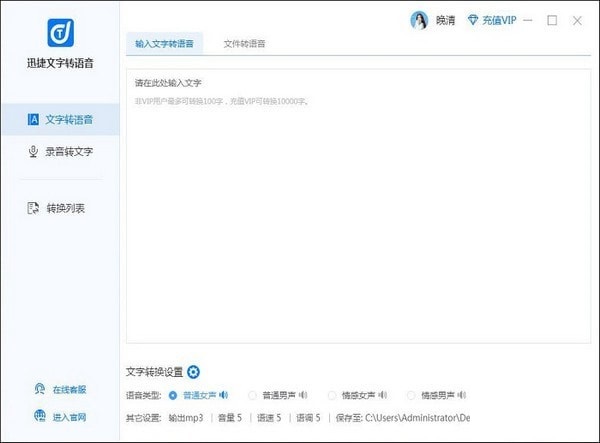
Task: Select the 普通女声 radio button
Action: coord(173,394)
